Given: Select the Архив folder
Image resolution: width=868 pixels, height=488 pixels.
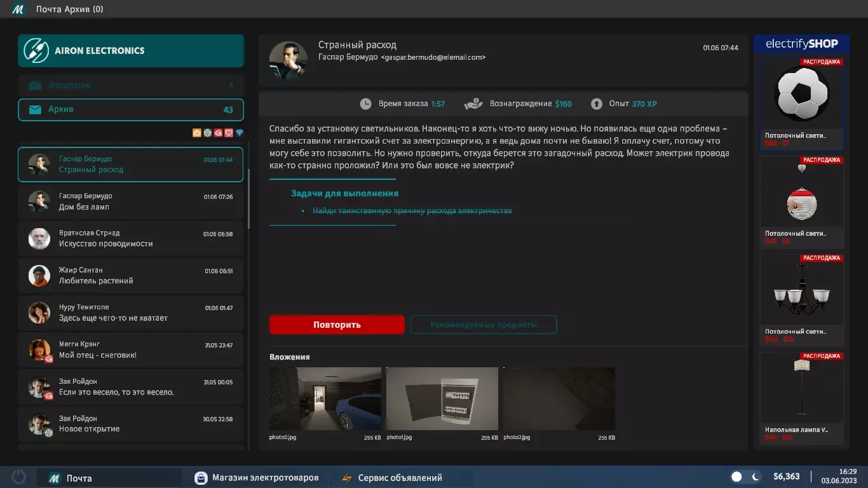Looking at the screenshot, I should coord(131,109).
